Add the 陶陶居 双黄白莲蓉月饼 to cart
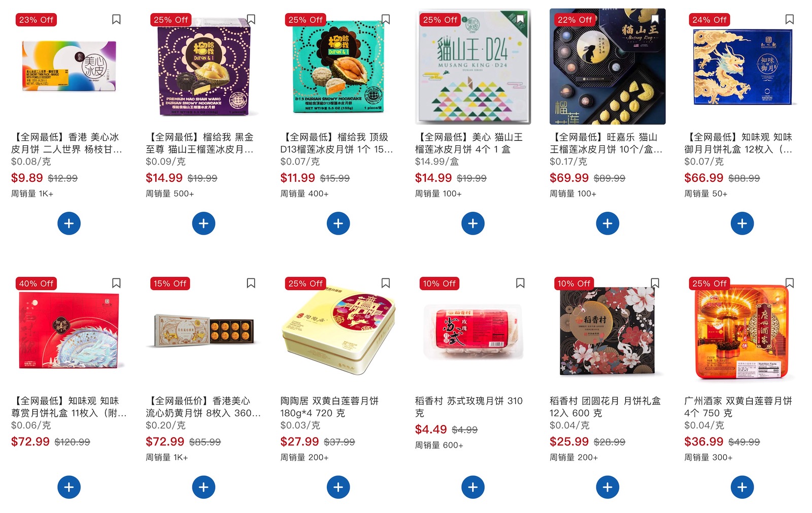The image size is (812, 513). (339, 487)
